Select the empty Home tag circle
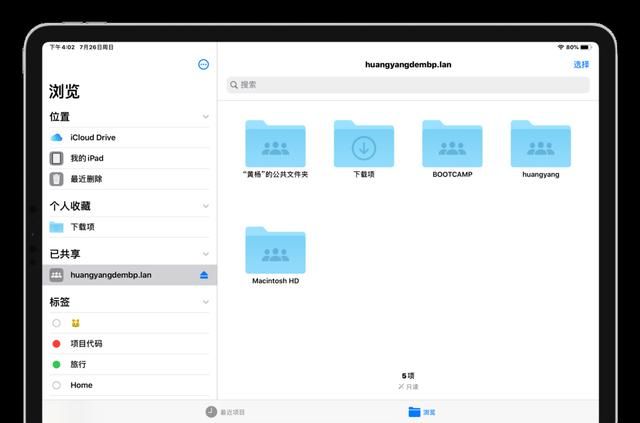 pyautogui.click(x=56, y=385)
